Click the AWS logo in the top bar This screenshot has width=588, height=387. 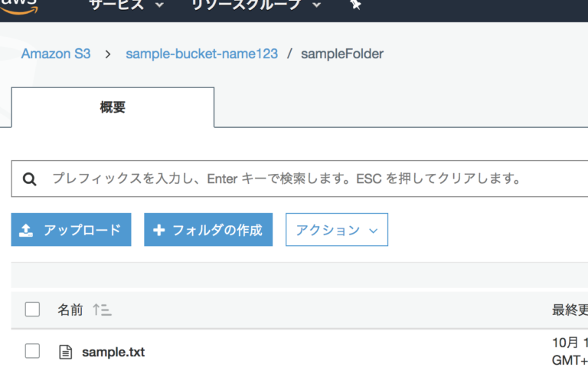18,4
